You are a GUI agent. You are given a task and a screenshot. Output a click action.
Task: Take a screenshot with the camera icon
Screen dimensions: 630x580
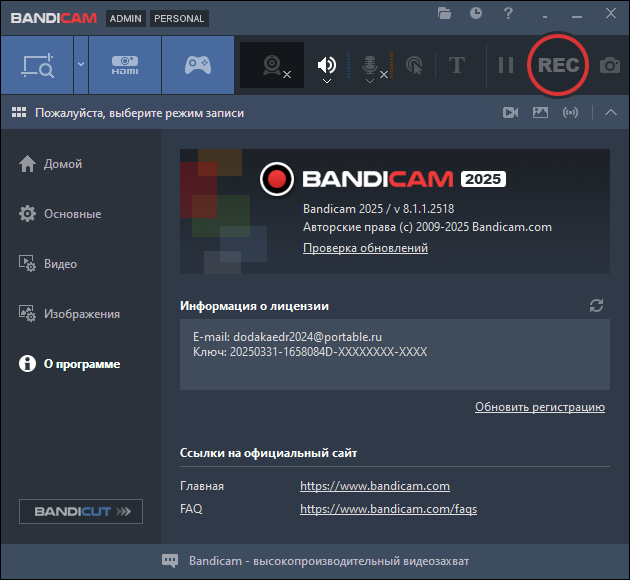tap(609, 65)
